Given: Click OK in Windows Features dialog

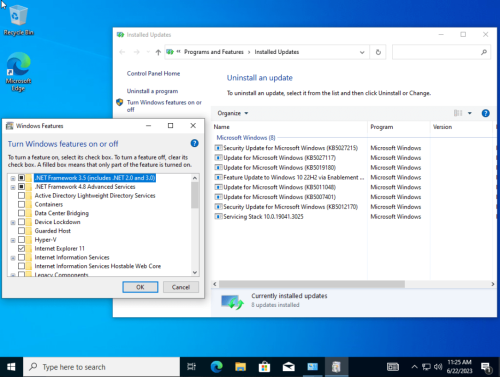Looking at the screenshot, I should [140, 287].
